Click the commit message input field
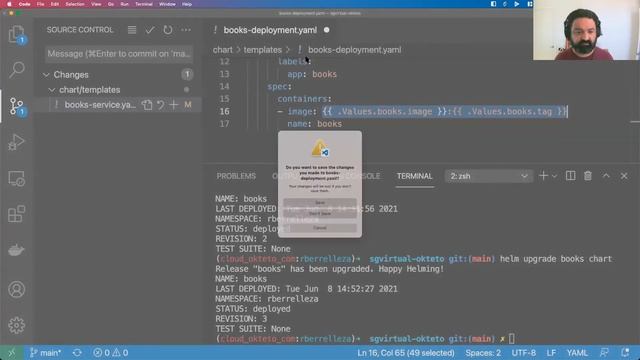This screenshot has width=640, height=360. click(x=119, y=54)
